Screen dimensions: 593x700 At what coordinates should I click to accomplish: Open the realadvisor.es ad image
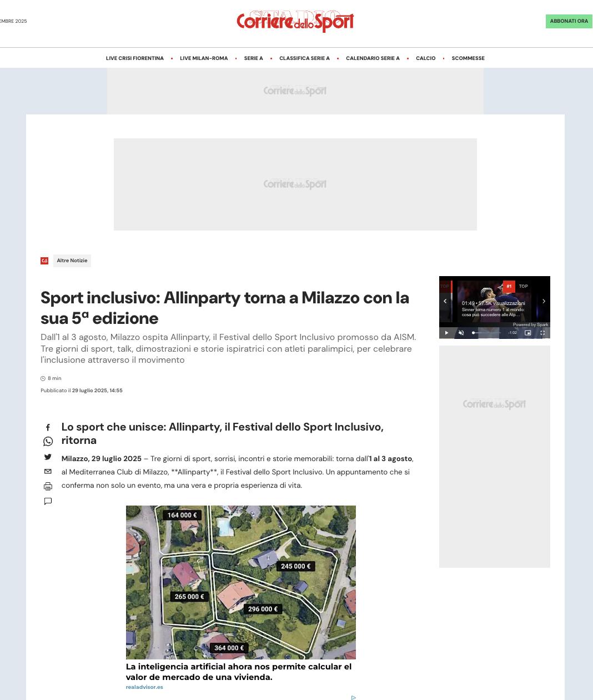(241, 582)
